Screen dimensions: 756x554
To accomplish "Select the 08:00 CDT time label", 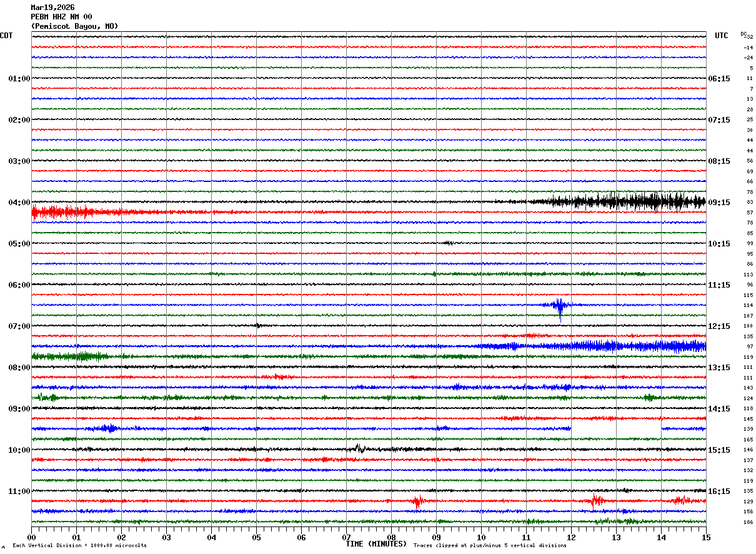I will tap(19, 368).
